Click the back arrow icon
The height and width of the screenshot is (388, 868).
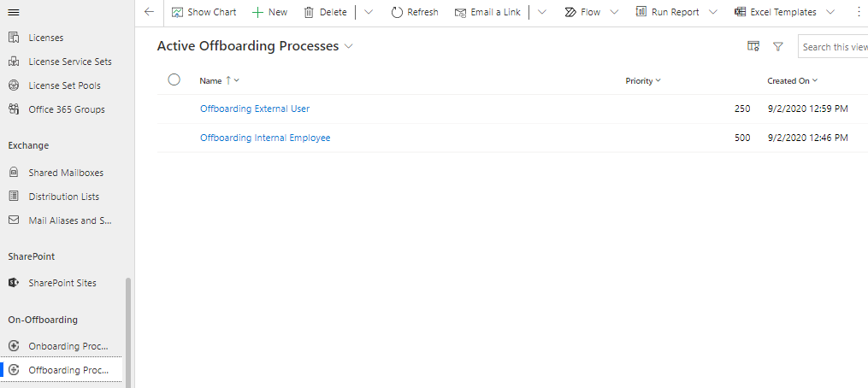coord(149,12)
